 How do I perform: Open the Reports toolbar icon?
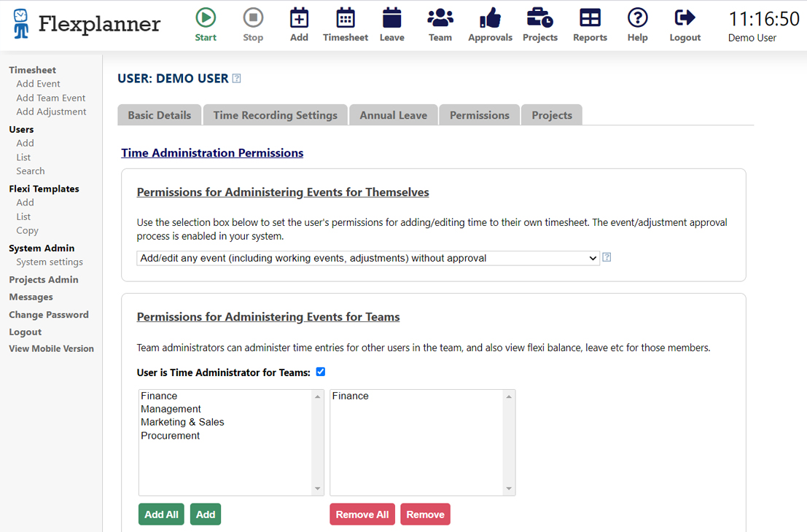pos(590,17)
